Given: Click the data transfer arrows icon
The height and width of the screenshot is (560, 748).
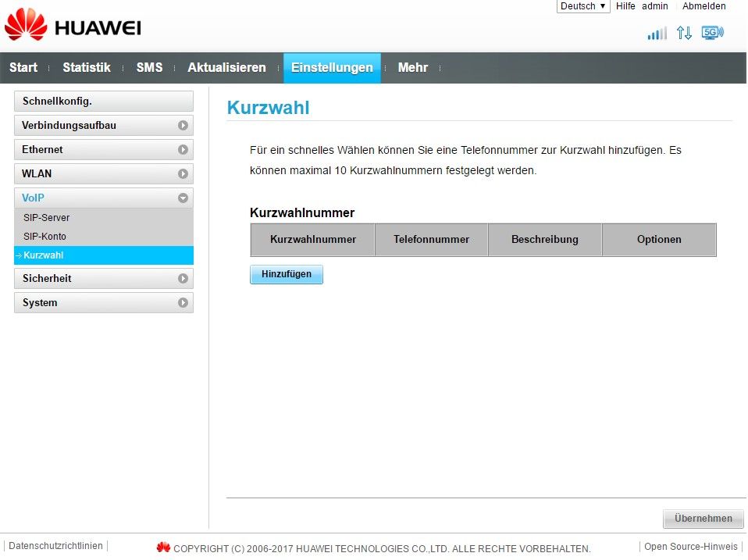Looking at the screenshot, I should (684, 33).
